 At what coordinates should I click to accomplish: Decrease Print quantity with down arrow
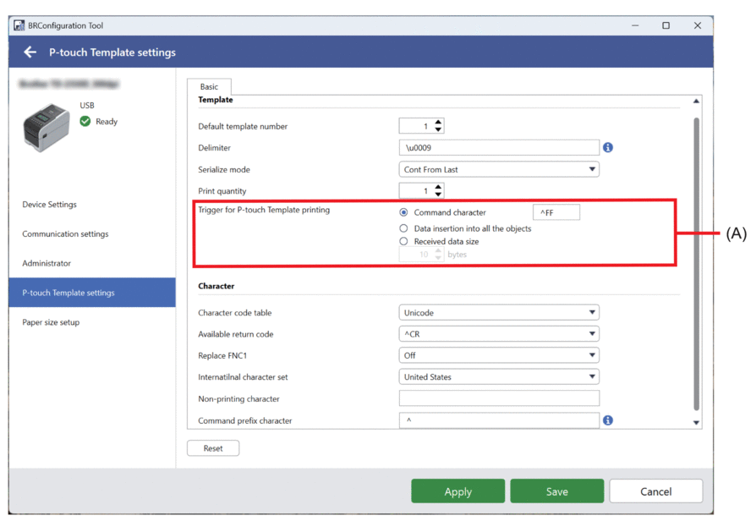[438, 195]
